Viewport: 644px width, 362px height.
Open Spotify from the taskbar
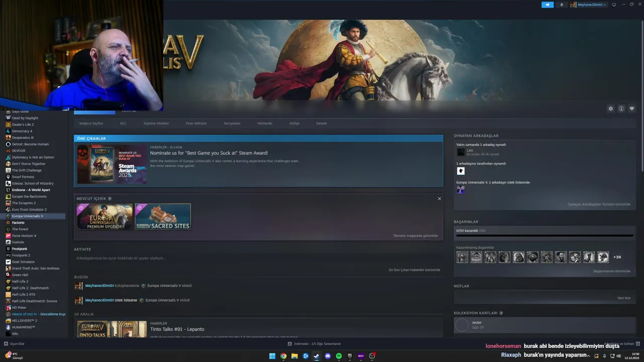tap(339, 356)
